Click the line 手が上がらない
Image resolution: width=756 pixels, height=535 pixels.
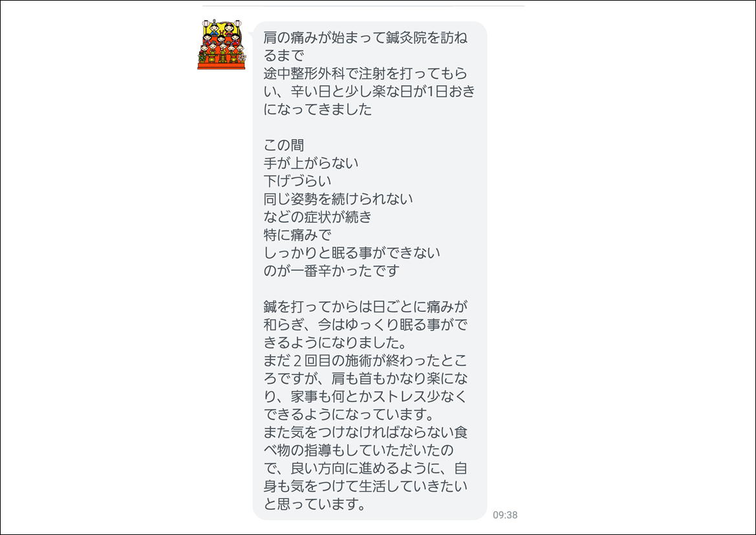click(311, 163)
